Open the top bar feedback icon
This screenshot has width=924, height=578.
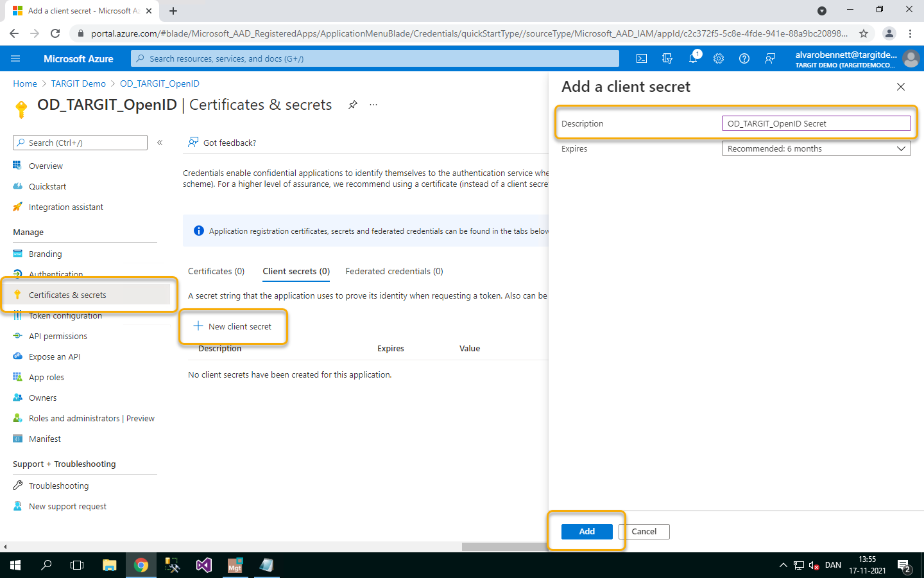click(770, 58)
